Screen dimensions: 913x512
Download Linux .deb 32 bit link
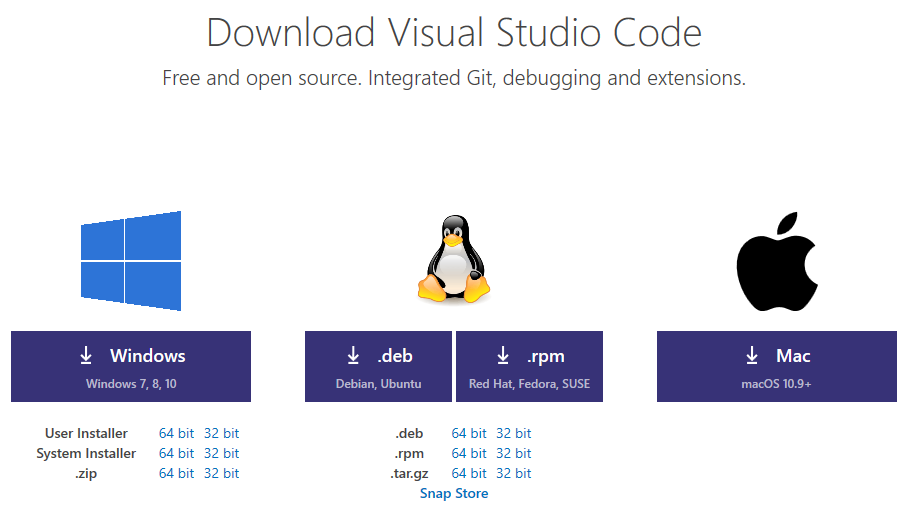click(x=514, y=433)
